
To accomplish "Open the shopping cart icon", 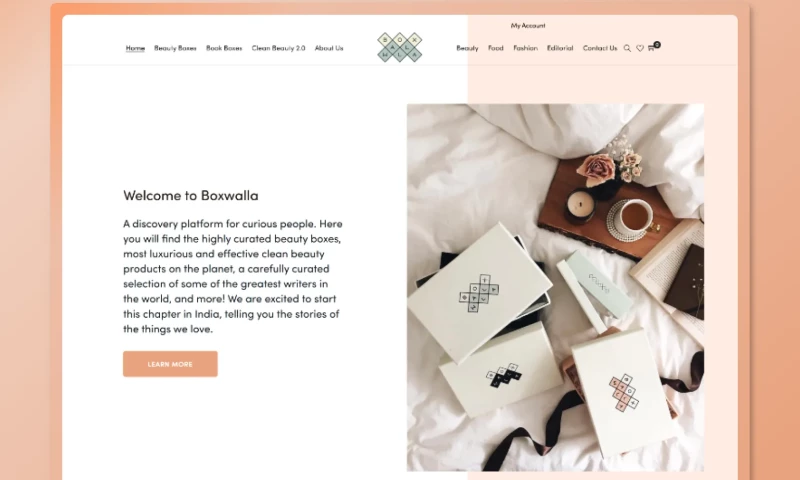I will pyautogui.click(x=651, y=48).
